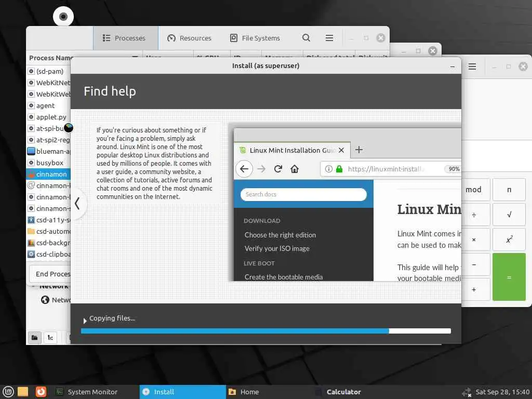Image resolution: width=532 pixels, height=399 pixels.
Task: Open the Verify your ISO image link
Action: click(277, 249)
